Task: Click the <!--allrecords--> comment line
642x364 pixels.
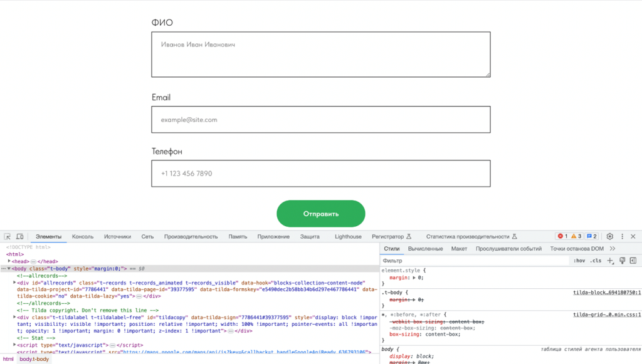Action: click(x=42, y=276)
